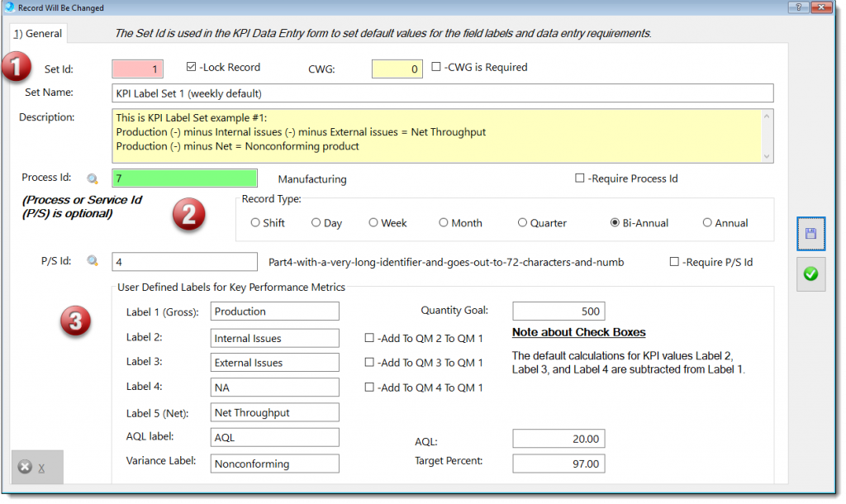Click the Set Name text field
The width and height of the screenshot is (846, 504).
[x=443, y=93]
